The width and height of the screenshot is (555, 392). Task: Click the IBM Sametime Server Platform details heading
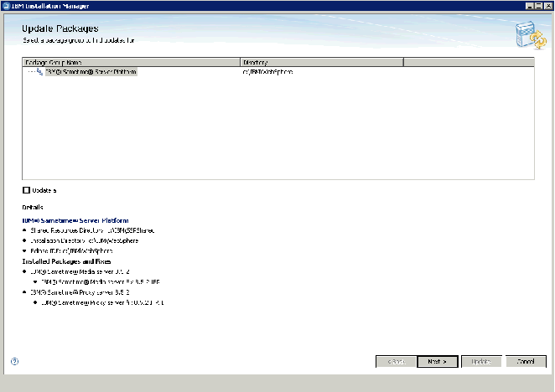point(75,219)
